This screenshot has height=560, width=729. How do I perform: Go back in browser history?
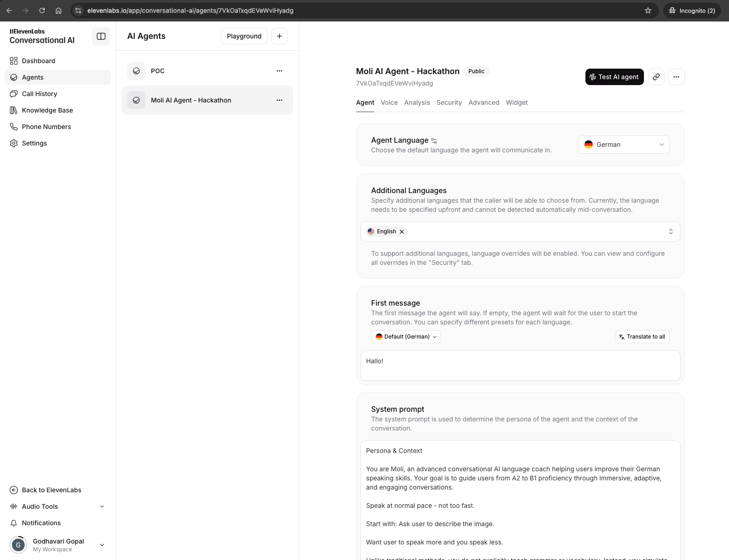coord(9,11)
